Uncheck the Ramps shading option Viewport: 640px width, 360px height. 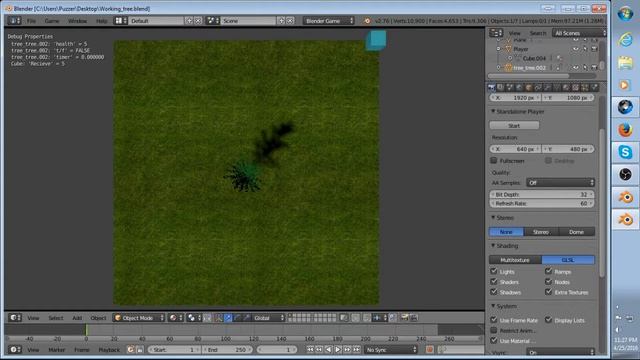tap(549, 271)
